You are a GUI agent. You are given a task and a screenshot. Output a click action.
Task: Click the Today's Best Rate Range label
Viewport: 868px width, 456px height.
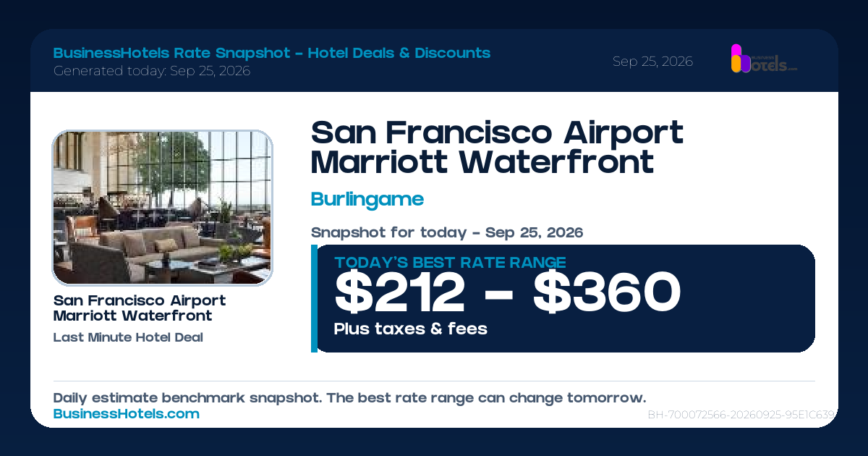click(450, 263)
